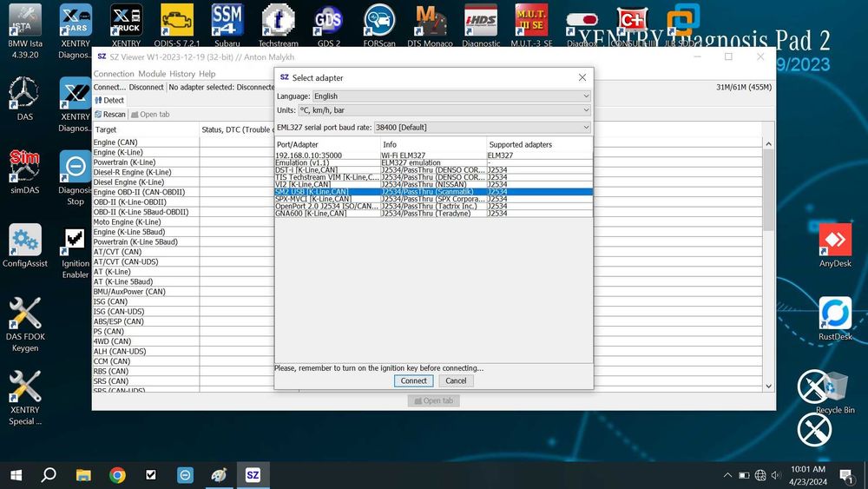Switch to Detect tab
This screenshot has width=868, height=489.
point(109,100)
